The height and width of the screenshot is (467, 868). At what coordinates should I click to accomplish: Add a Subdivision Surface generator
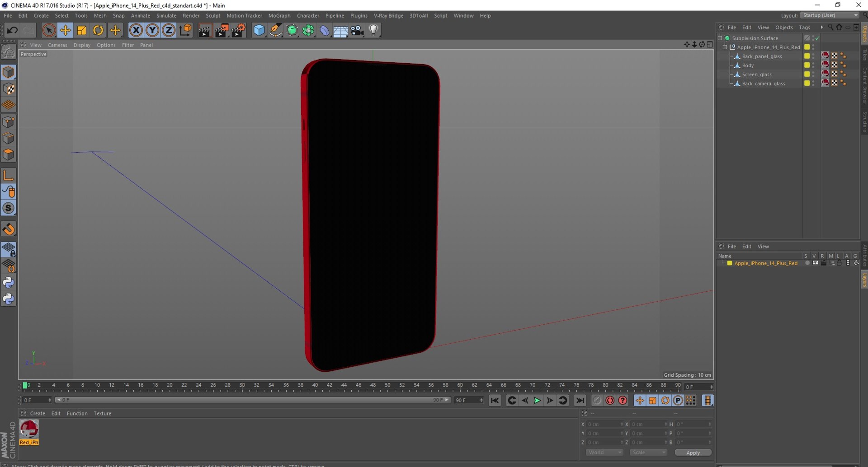[292, 30]
